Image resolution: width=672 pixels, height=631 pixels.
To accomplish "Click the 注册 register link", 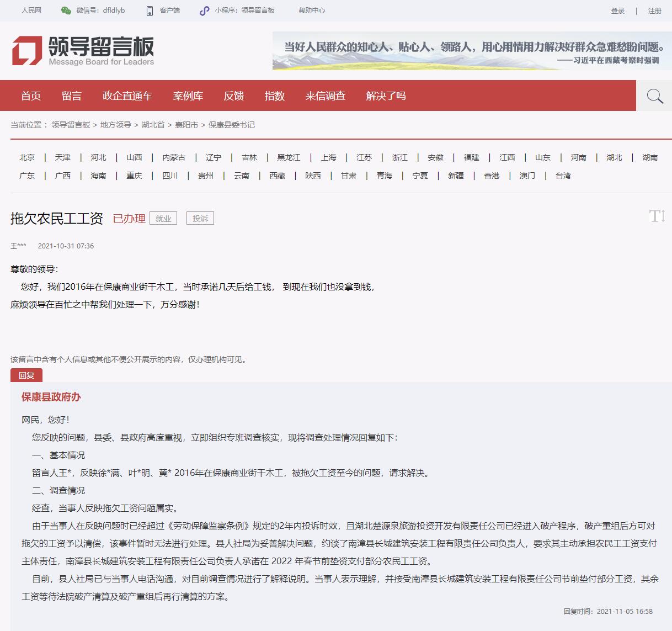I will (654, 10).
